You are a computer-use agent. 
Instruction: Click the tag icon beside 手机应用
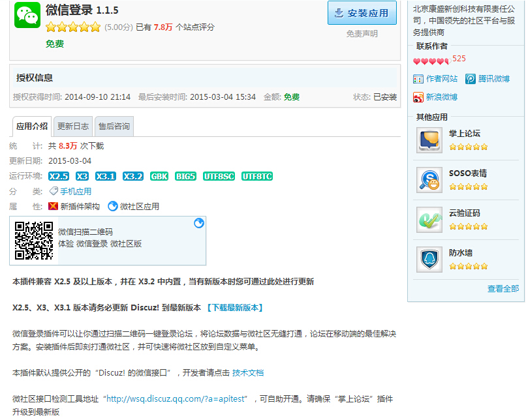tap(54, 191)
